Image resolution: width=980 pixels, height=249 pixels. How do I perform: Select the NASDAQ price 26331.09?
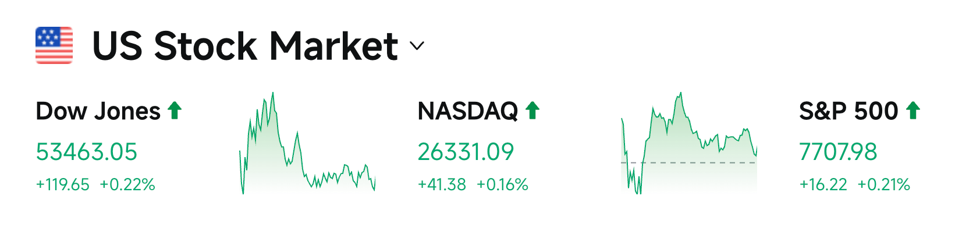tap(466, 152)
